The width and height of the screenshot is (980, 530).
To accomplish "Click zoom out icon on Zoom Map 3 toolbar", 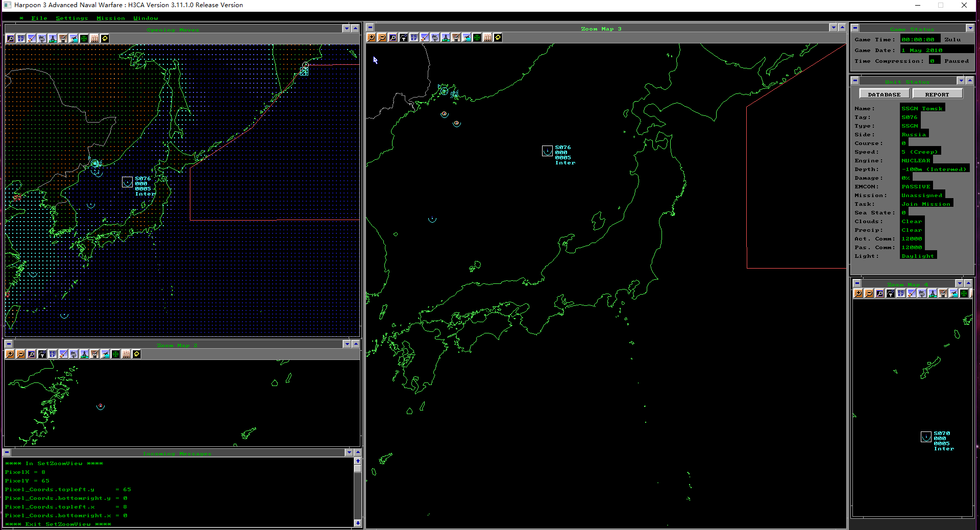I will coord(382,37).
